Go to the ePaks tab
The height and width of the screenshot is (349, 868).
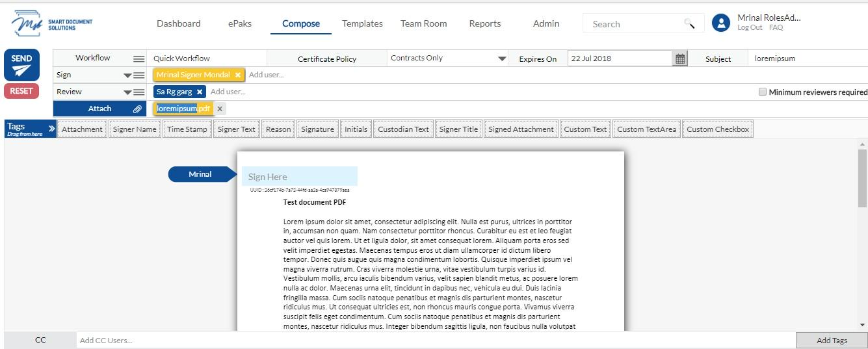(240, 23)
